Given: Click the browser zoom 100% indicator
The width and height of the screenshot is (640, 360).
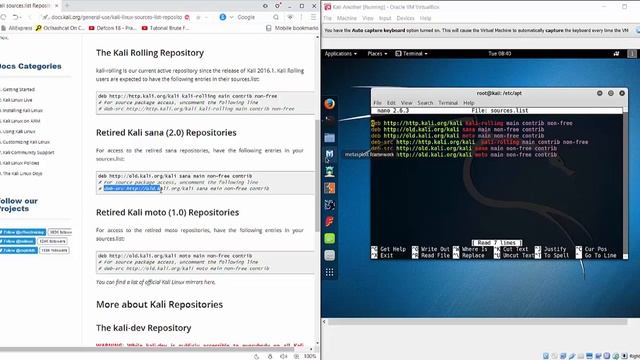Looking at the screenshot, I should tap(310, 356).
